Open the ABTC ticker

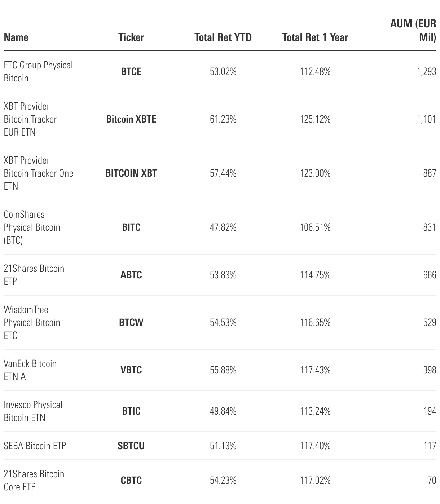(131, 275)
